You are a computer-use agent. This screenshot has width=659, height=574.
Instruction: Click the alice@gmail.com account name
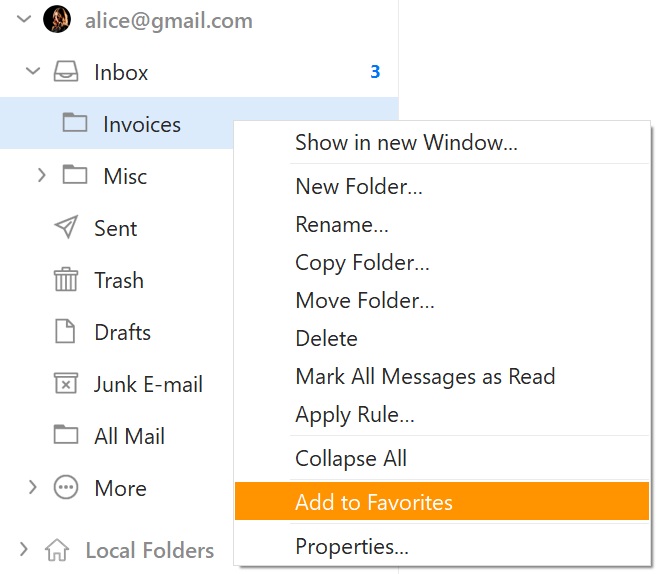(169, 21)
